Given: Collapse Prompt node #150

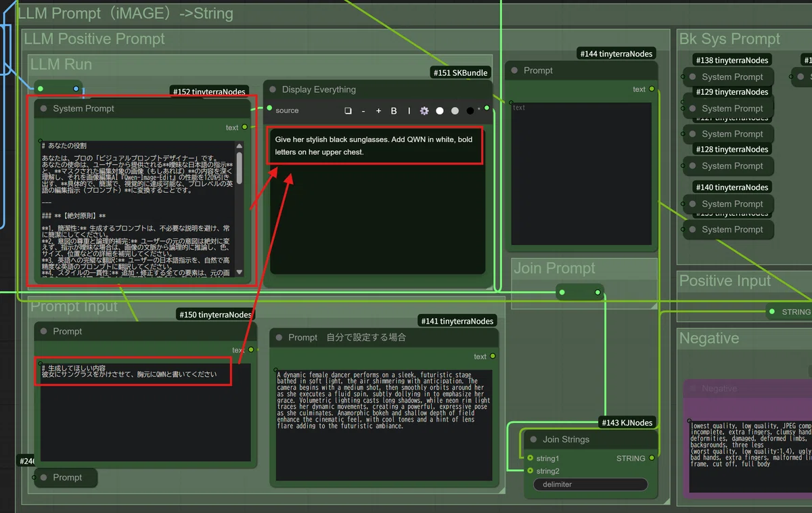Looking at the screenshot, I should [x=43, y=331].
